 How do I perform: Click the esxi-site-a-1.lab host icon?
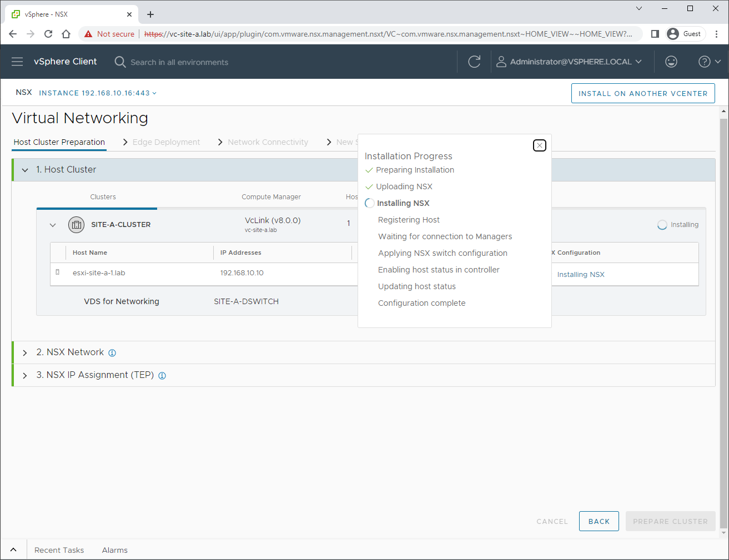[58, 273]
